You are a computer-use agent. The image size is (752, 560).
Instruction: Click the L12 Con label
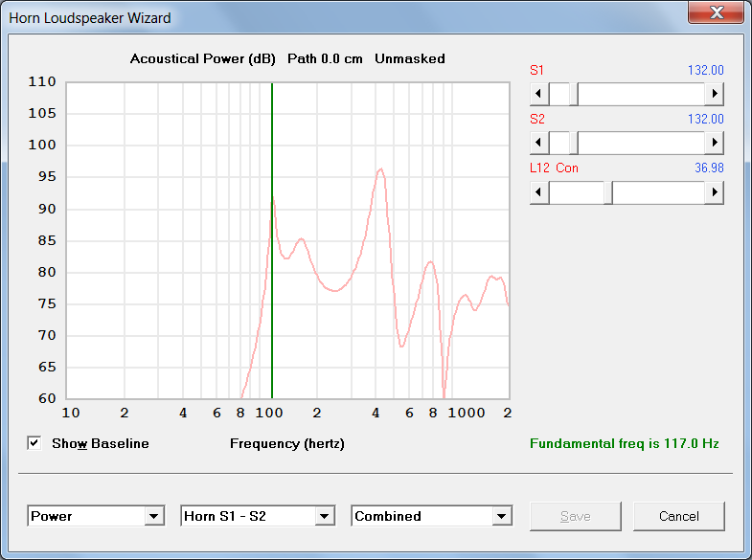coord(554,168)
